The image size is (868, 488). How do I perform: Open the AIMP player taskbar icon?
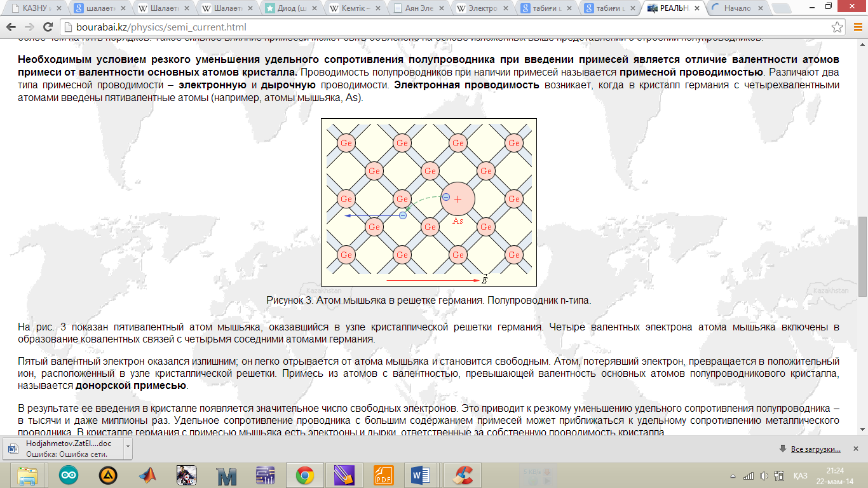coord(108,475)
